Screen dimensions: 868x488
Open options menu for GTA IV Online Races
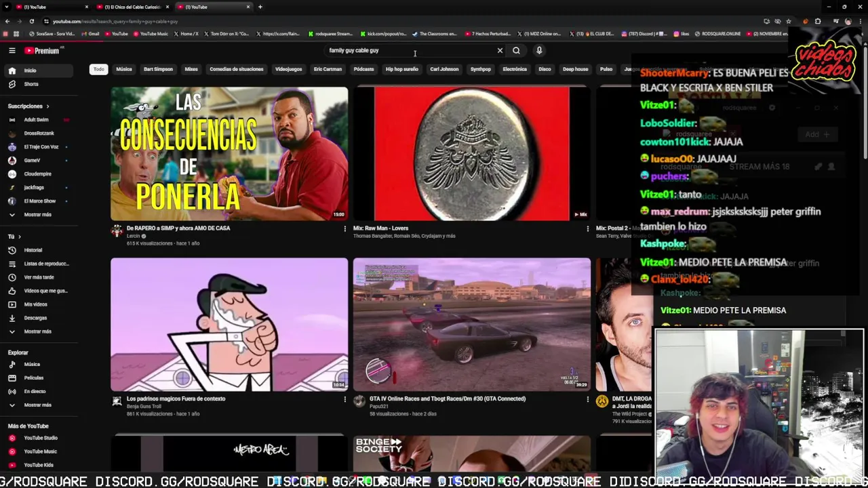click(587, 400)
